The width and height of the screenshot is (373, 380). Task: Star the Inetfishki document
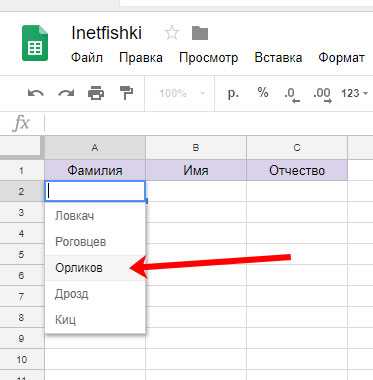click(172, 33)
